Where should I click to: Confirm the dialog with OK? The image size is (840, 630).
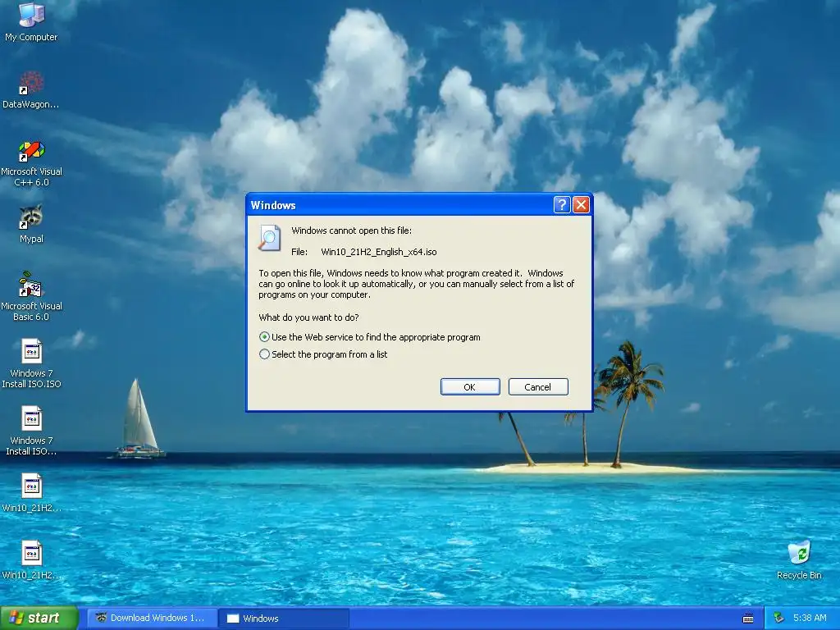[x=470, y=387]
